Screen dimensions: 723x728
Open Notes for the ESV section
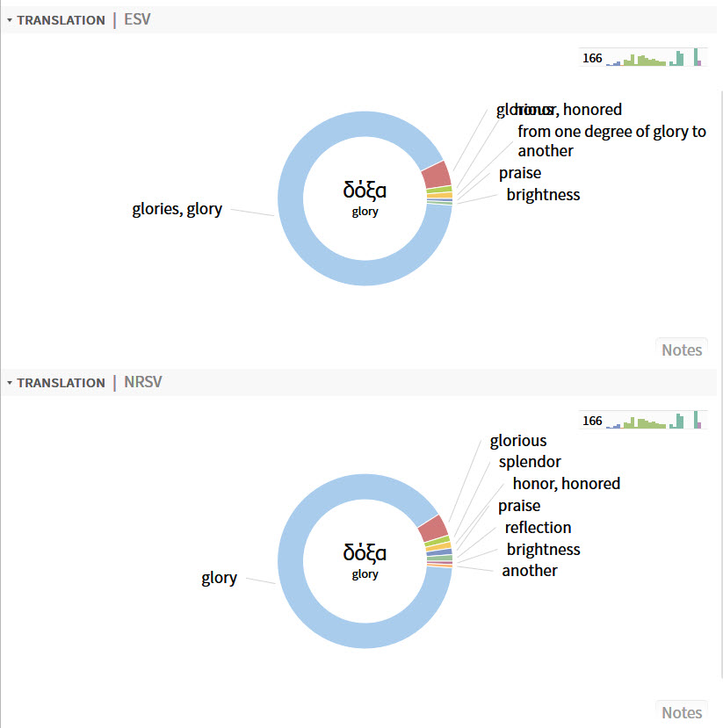pyautogui.click(x=681, y=350)
